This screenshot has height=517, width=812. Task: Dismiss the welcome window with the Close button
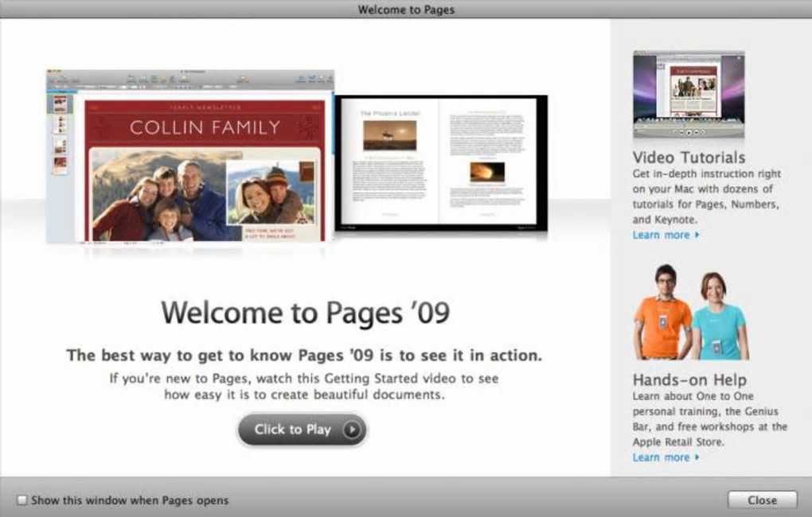pyautogui.click(x=762, y=500)
